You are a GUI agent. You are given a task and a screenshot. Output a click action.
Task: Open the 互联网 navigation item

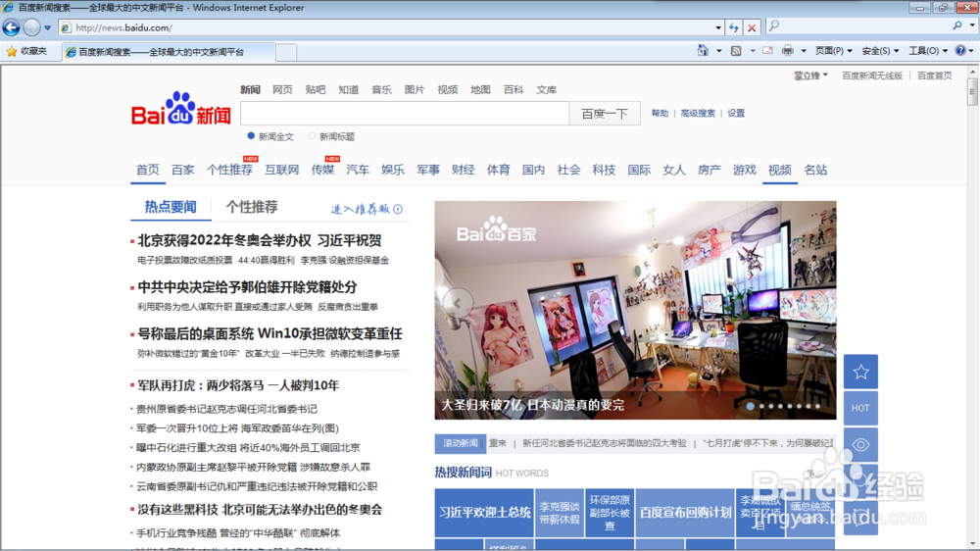[282, 170]
